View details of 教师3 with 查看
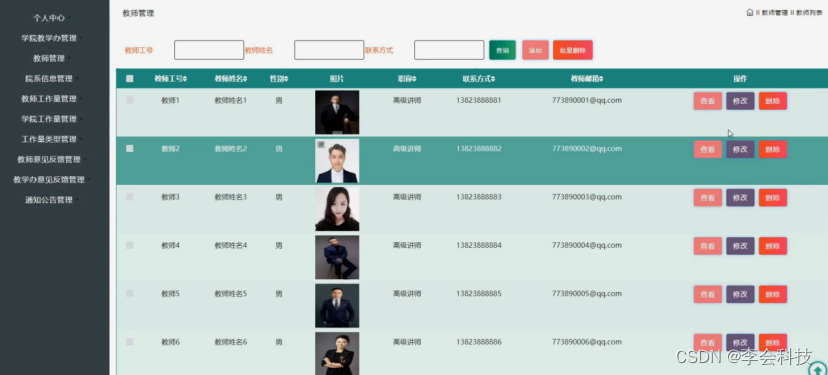The width and height of the screenshot is (828, 375). click(x=708, y=198)
